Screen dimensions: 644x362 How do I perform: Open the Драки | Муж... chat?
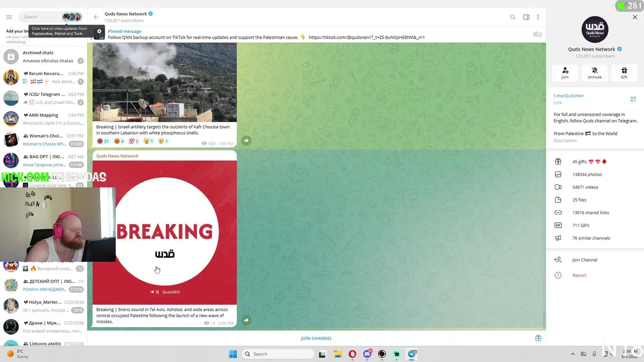point(43,327)
